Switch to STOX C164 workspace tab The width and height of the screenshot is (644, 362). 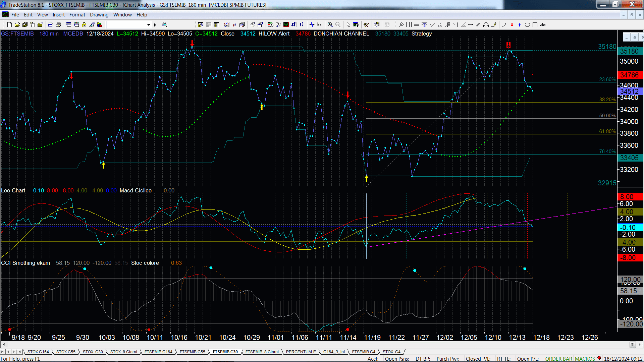38,352
